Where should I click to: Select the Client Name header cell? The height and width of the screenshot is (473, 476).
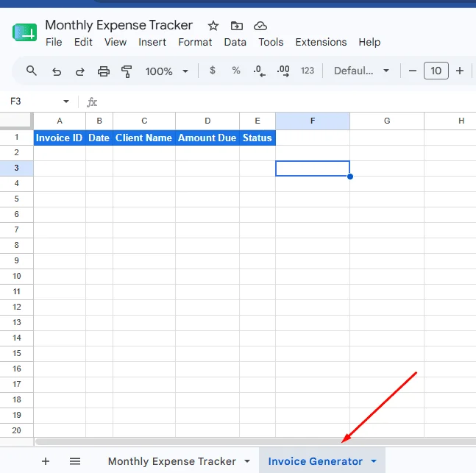tap(144, 138)
